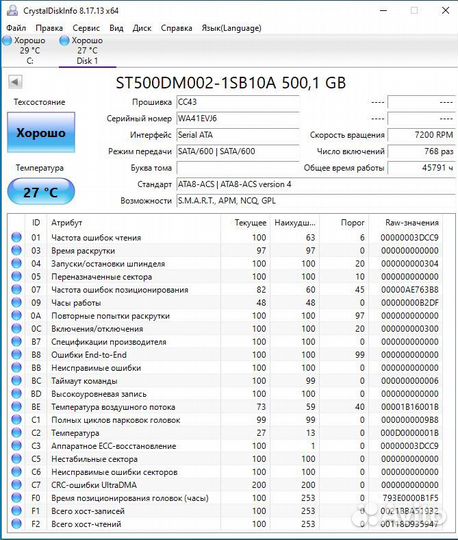This screenshot has width=458, height=540.
Task: Click the total working time field 45791 ч
Action: pyautogui.click(x=421, y=168)
